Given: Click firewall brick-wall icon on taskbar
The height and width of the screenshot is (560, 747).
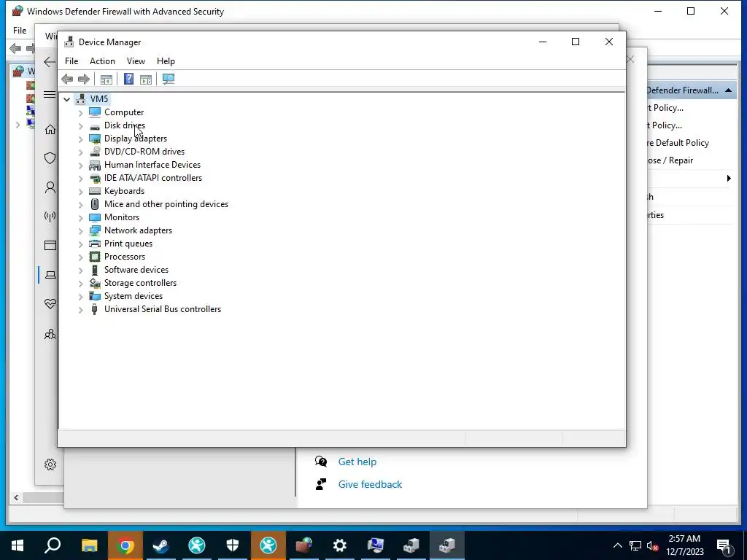Looking at the screenshot, I should click(304, 545).
